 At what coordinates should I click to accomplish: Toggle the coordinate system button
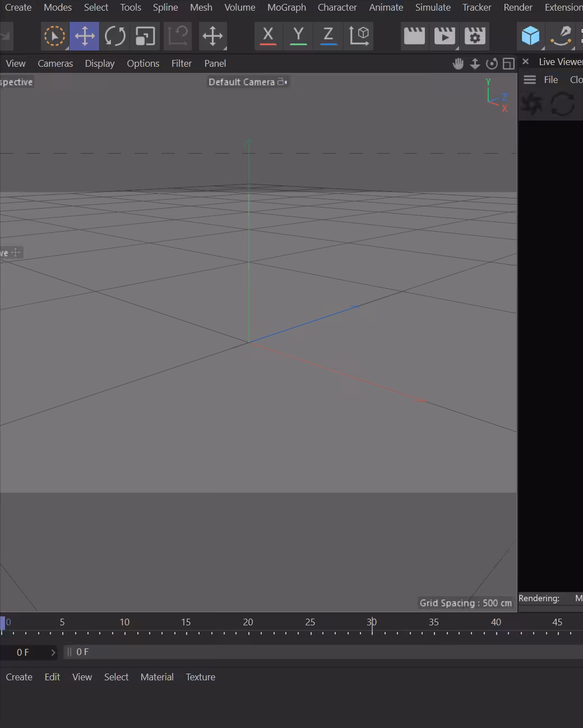point(359,36)
